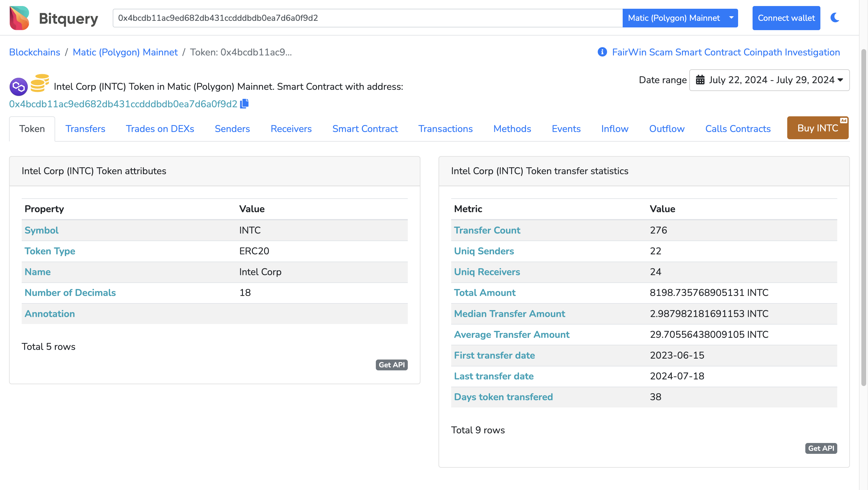This screenshot has height=490, width=868.
Task: Switch to the Inflow tab
Action: (x=615, y=129)
